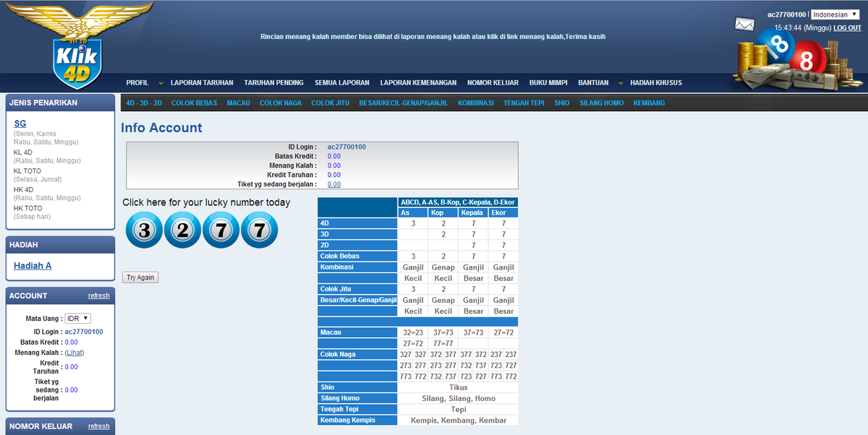This screenshot has height=435, width=868.
Task: Expand the BANTUAN menu chevron
Action: click(621, 83)
